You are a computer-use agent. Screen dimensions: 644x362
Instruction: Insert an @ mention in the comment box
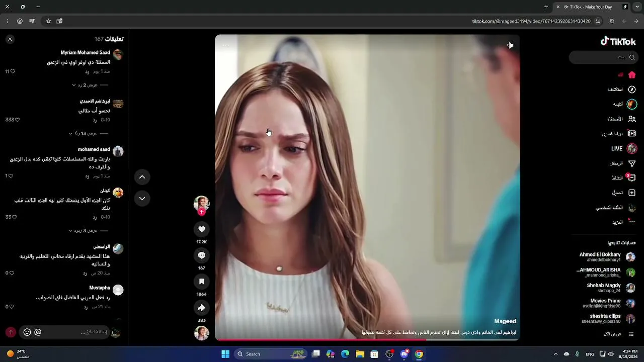coord(38,332)
